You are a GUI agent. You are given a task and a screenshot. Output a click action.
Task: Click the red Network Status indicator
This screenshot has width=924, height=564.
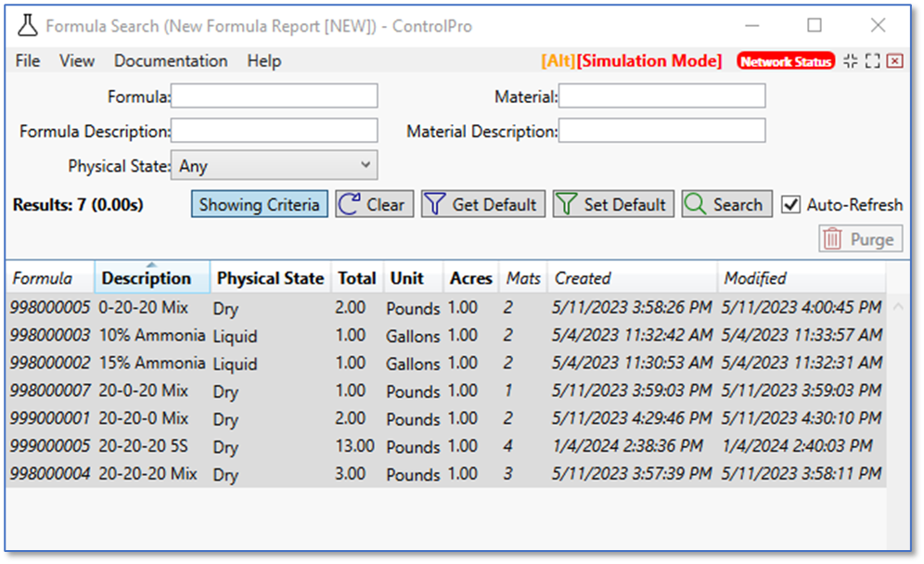pyautogui.click(x=786, y=60)
